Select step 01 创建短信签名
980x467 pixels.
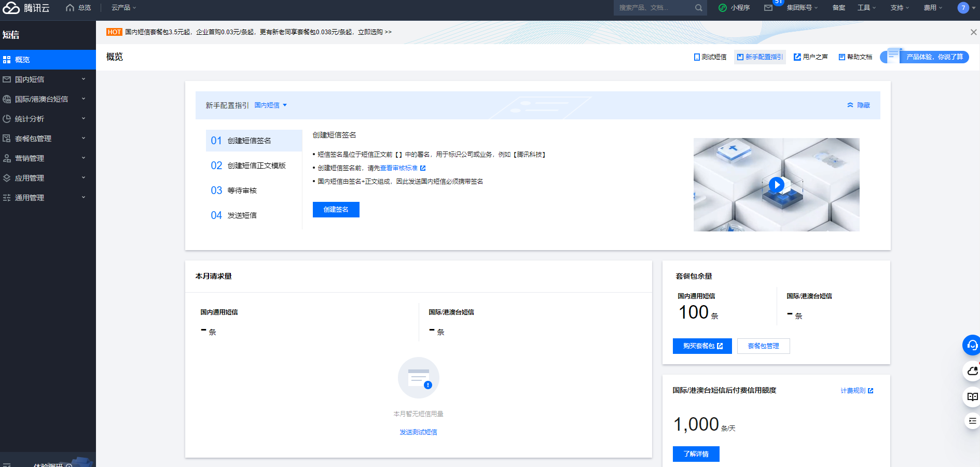coord(254,141)
